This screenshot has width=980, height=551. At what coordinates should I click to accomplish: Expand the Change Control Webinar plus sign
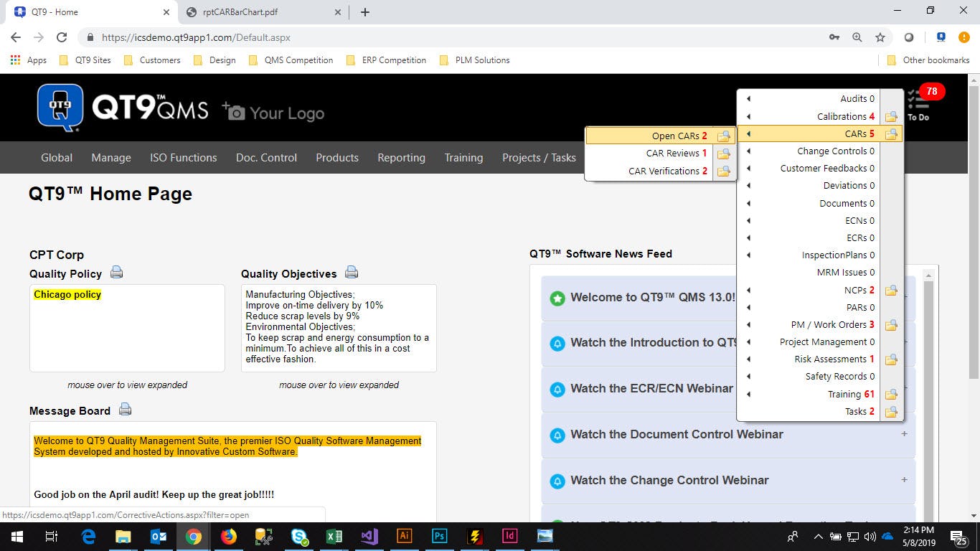tap(904, 480)
